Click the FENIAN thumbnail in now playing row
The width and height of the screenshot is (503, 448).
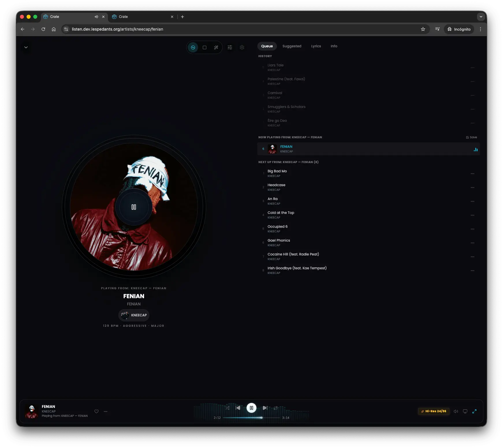(x=272, y=149)
